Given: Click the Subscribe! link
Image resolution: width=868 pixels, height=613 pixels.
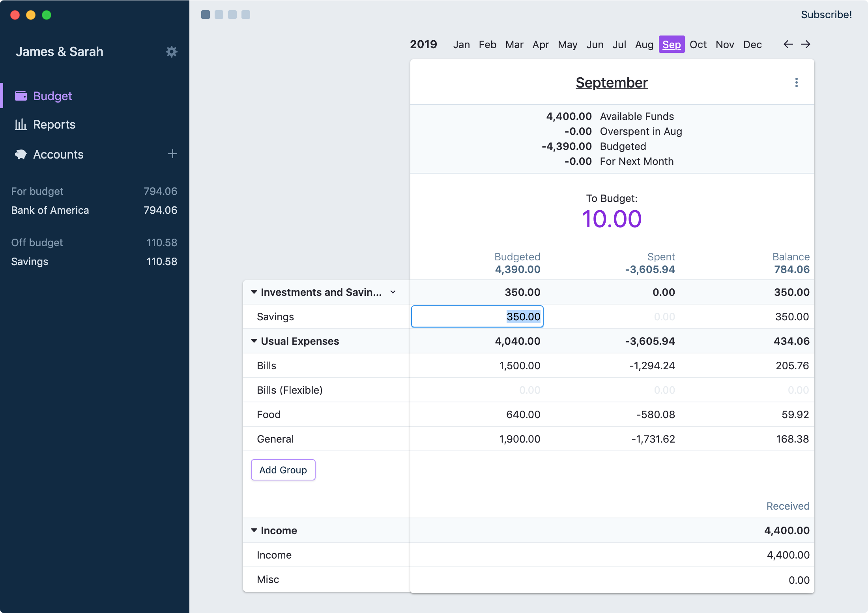Looking at the screenshot, I should pos(826,15).
